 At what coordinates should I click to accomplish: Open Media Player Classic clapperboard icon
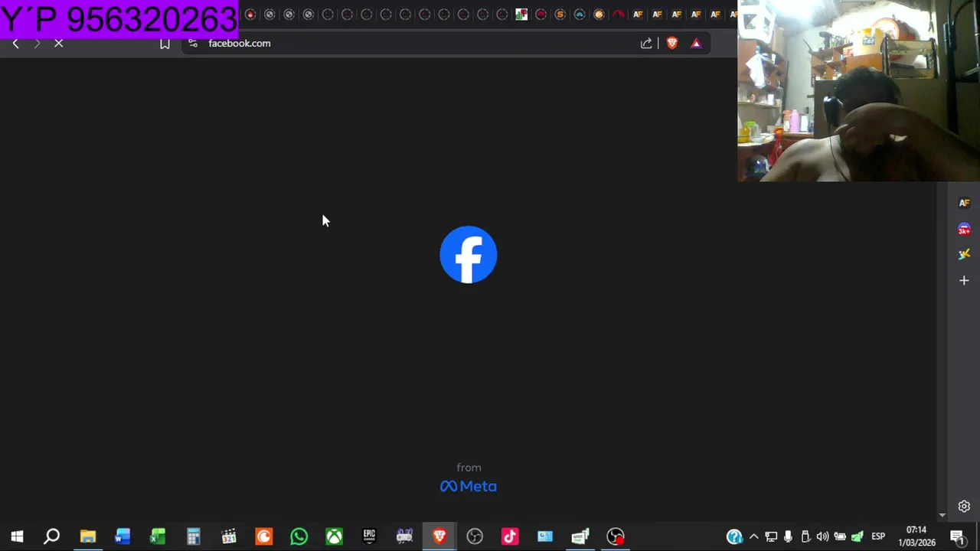(228, 536)
